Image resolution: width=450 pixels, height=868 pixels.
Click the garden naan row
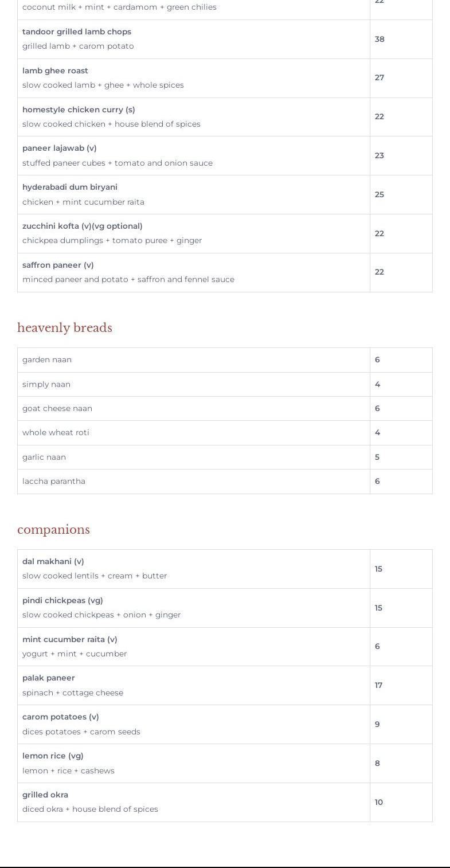pos(47,359)
